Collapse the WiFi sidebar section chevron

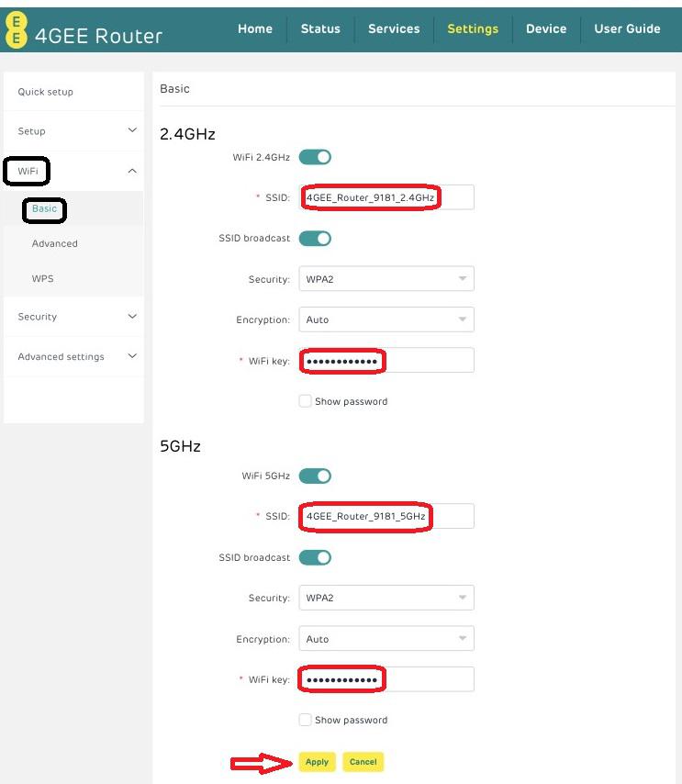coord(132,171)
